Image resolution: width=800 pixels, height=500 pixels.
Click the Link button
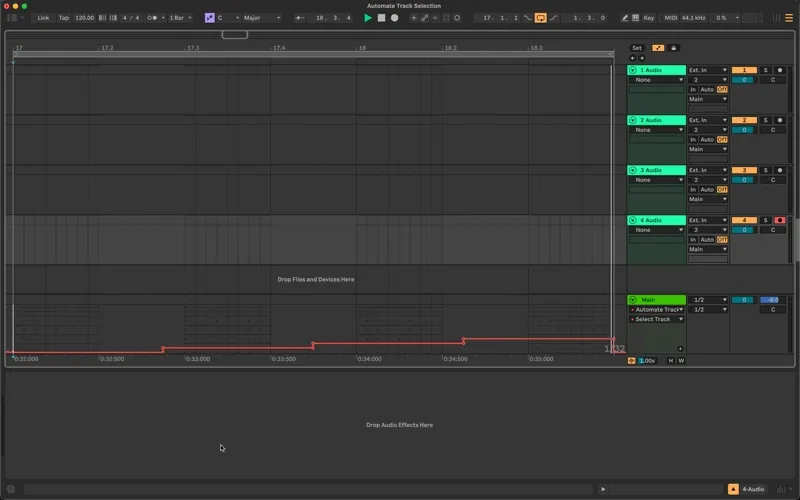[x=43, y=18]
